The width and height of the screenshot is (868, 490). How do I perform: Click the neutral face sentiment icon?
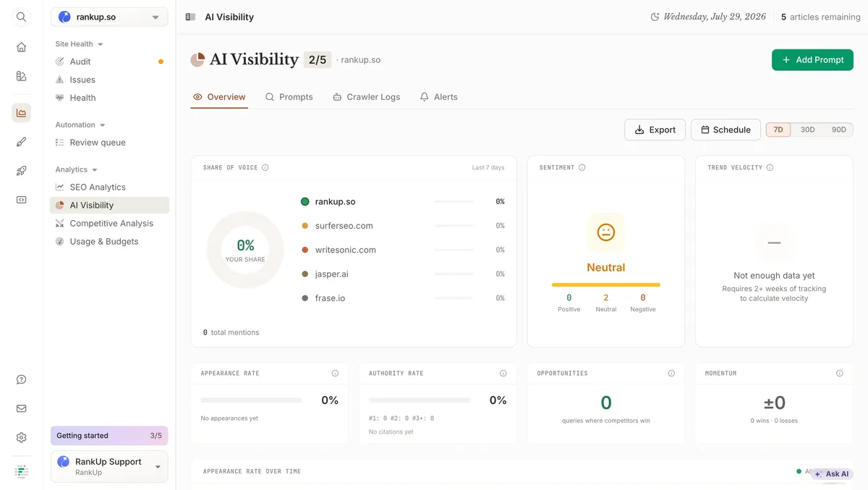[x=606, y=232]
